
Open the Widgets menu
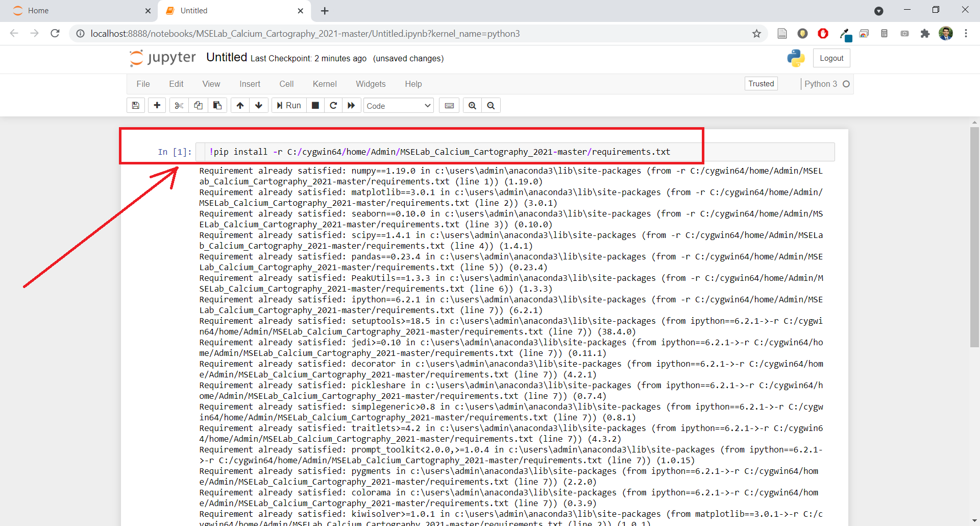point(371,84)
